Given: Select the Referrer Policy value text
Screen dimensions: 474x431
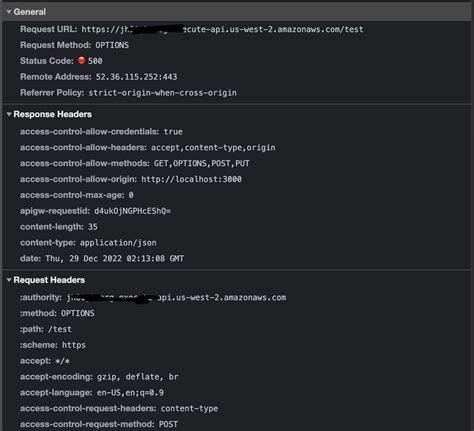Looking at the screenshot, I should pos(163,93).
